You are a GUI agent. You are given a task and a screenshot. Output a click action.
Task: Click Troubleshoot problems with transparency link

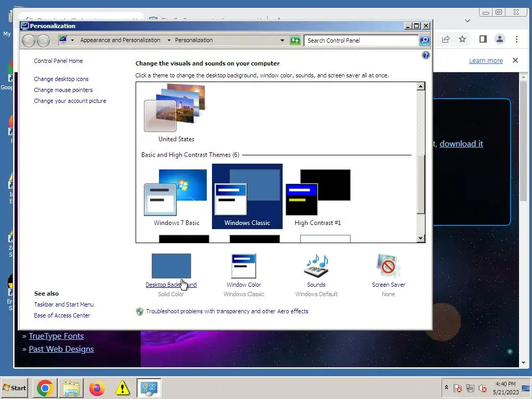pos(227,311)
